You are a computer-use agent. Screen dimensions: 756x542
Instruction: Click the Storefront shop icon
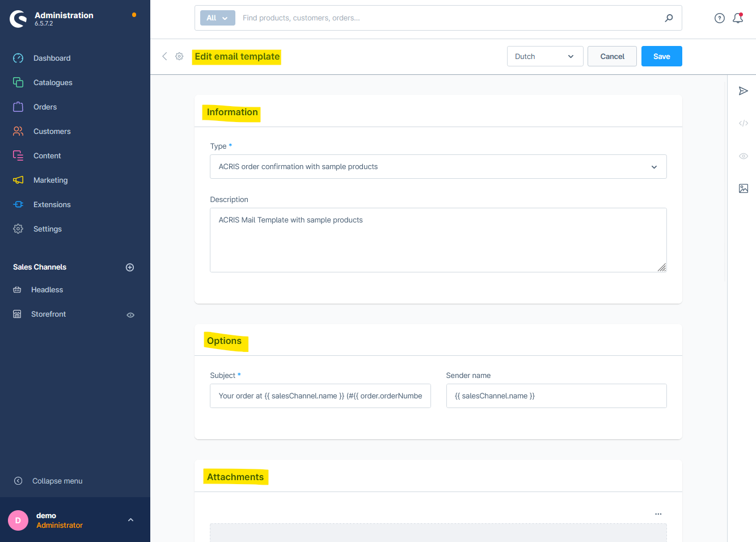coord(17,314)
